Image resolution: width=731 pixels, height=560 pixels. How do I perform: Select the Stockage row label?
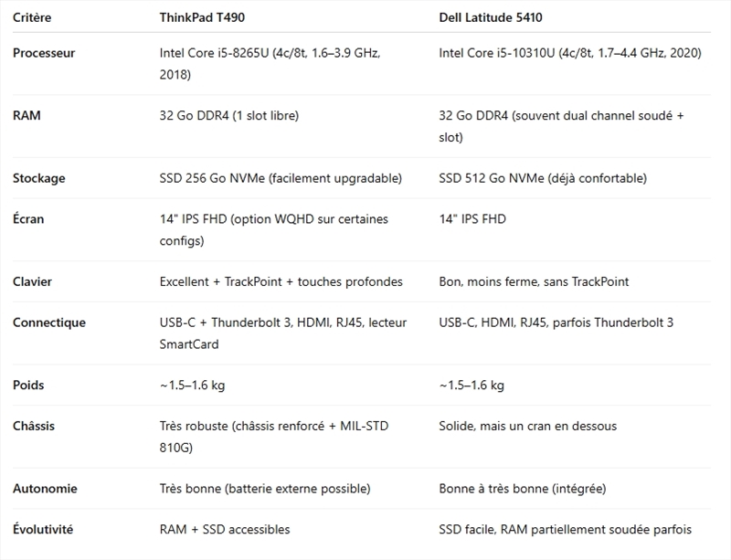click(x=38, y=178)
